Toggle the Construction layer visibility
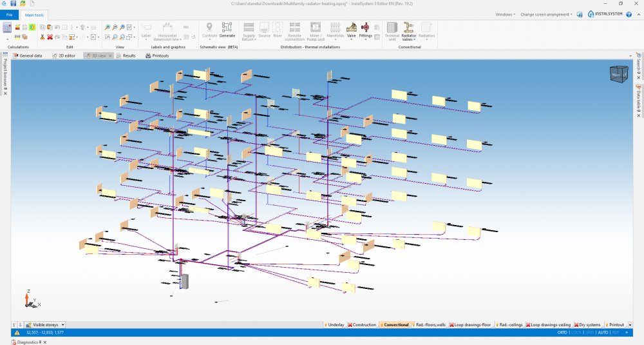The width and height of the screenshot is (644, 345). coord(362,325)
